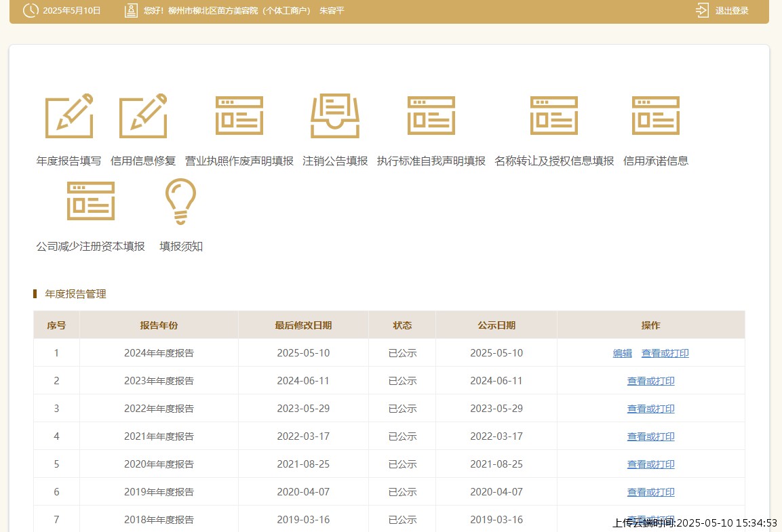
Task: Click last-modified date 2022-03-17
Action: [x=303, y=437]
